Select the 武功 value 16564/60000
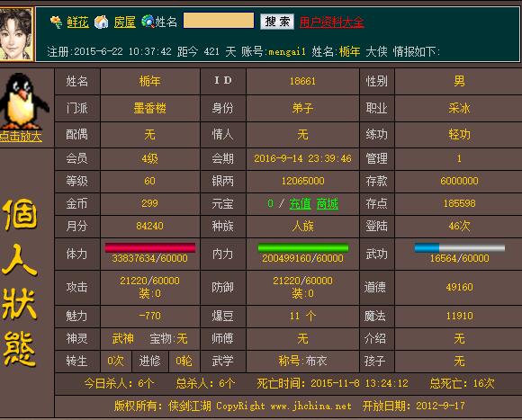 coord(459,258)
